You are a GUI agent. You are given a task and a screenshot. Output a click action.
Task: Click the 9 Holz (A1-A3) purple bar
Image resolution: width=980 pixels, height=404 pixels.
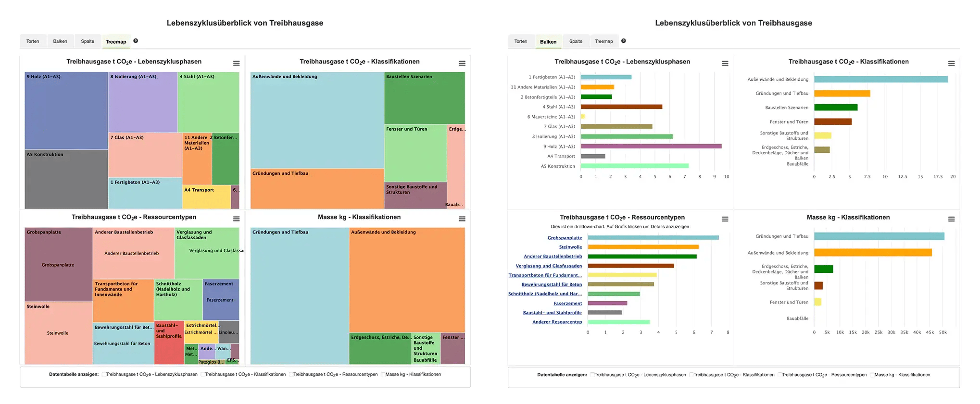coord(651,146)
